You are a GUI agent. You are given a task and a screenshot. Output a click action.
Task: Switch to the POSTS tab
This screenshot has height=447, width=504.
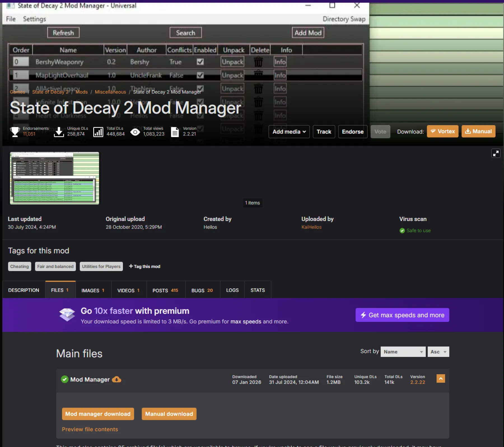pyautogui.click(x=165, y=290)
